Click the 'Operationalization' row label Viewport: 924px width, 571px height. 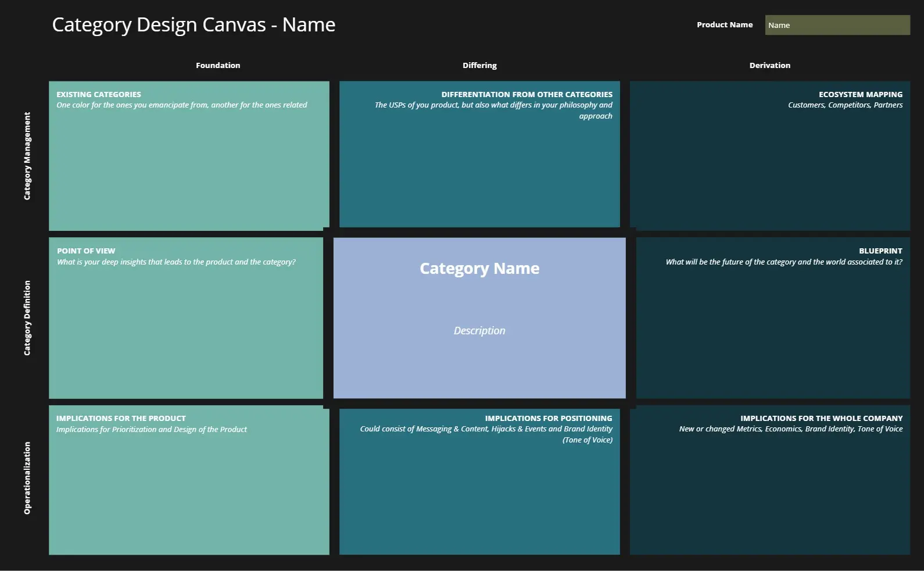click(x=27, y=478)
